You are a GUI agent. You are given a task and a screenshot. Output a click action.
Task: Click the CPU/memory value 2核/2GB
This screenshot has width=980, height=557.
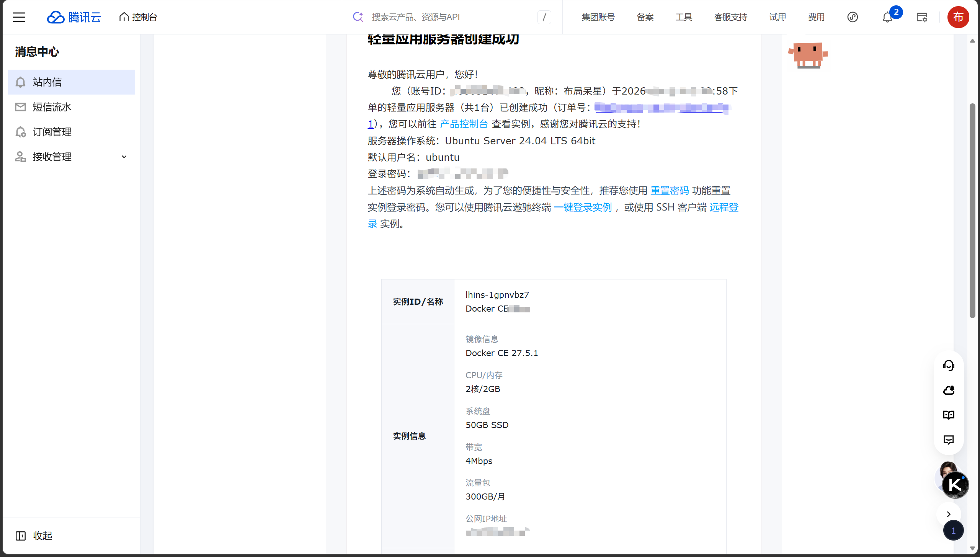(x=483, y=389)
